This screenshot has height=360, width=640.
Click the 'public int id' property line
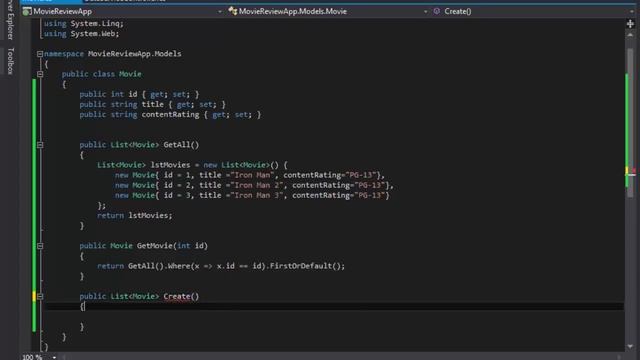(139, 94)
